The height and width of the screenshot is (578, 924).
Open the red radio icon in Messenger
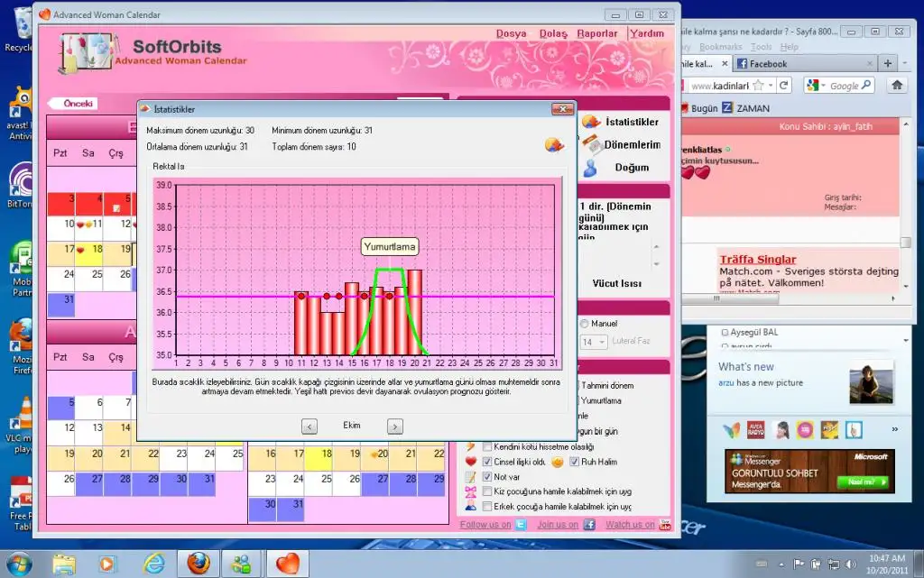coord(756,430)
